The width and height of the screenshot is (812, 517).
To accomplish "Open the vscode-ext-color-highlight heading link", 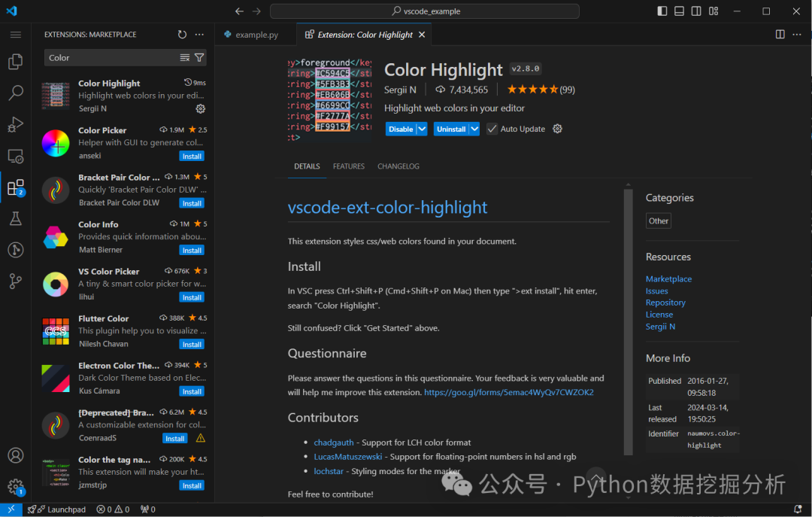I will [x=387, y=208].
